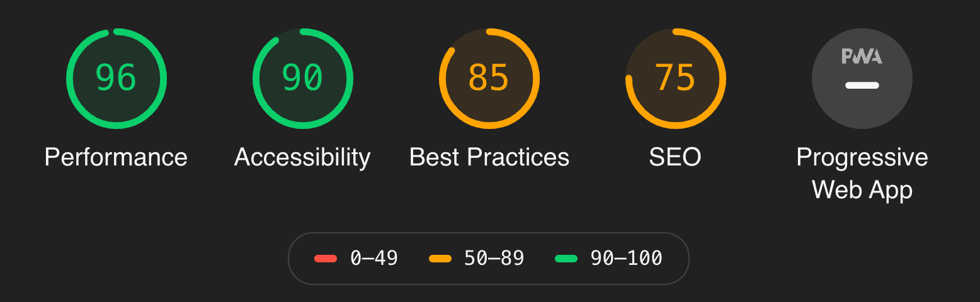980x302 pixels.
Task: Select the Best Practices label text
Action: [489, 157]
